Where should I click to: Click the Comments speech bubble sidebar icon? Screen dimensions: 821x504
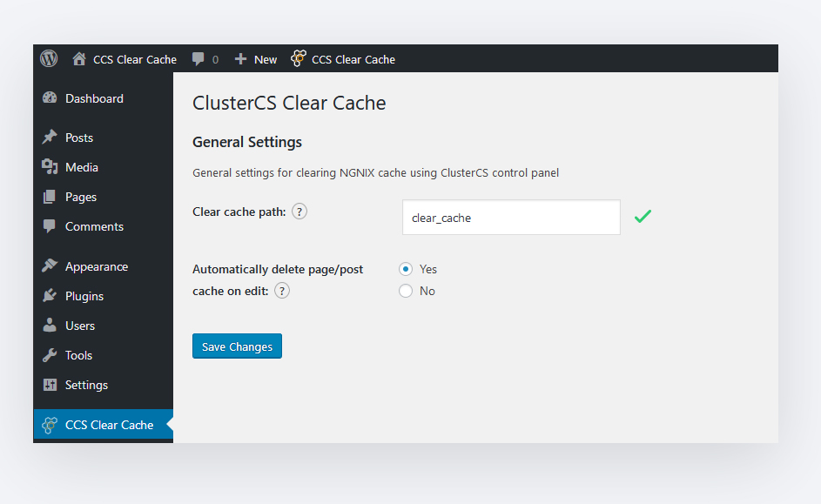tap(50, 226)
